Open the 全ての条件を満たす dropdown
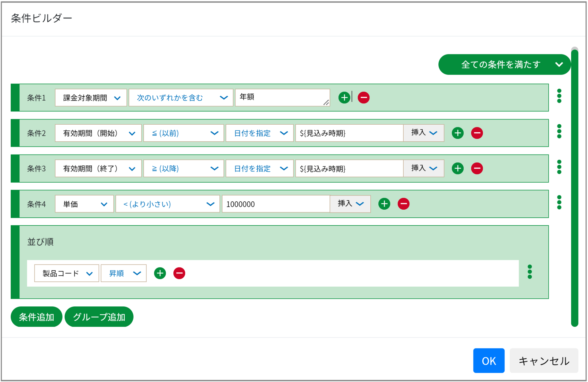Image resolution: width=588 pixels, height=382 pixels. 504,64
